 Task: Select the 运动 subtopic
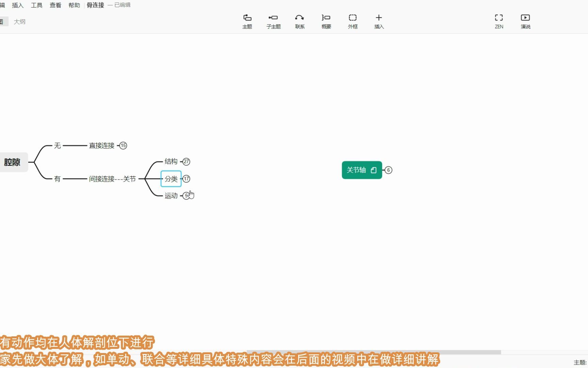click(171, 196)
